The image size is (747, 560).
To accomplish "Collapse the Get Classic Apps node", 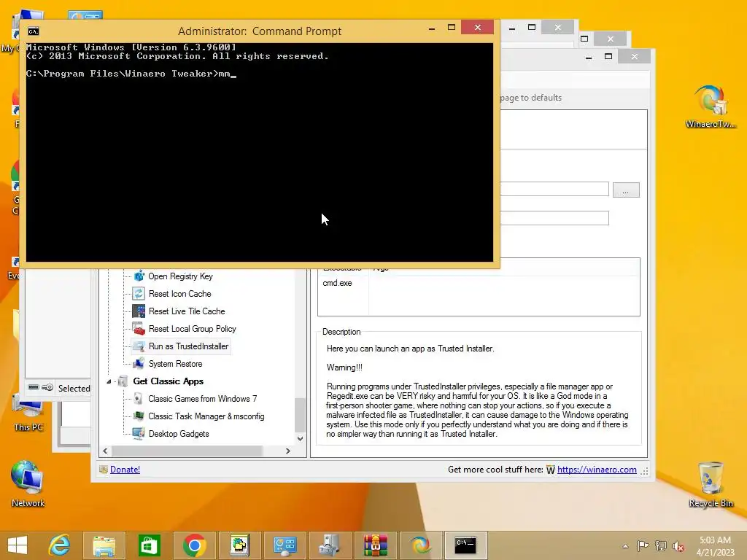I will pos(109,381).
